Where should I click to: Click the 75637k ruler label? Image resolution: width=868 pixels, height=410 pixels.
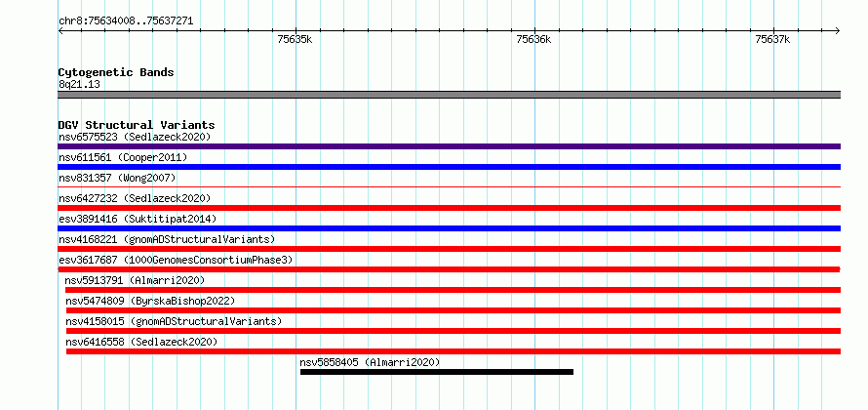coord(772,39)
